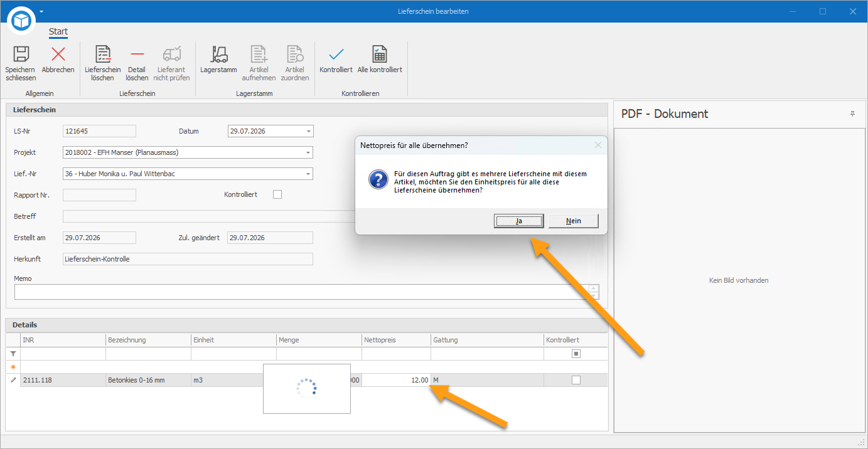Click Artikel aufnehmen icon
Screen dimensions: 868x449
tap(259, 54)
